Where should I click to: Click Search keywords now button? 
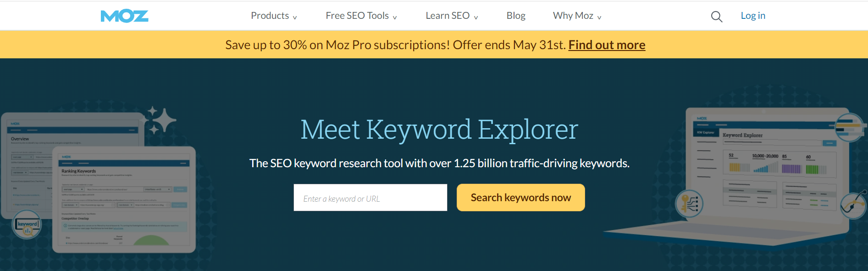coord(521,198)
